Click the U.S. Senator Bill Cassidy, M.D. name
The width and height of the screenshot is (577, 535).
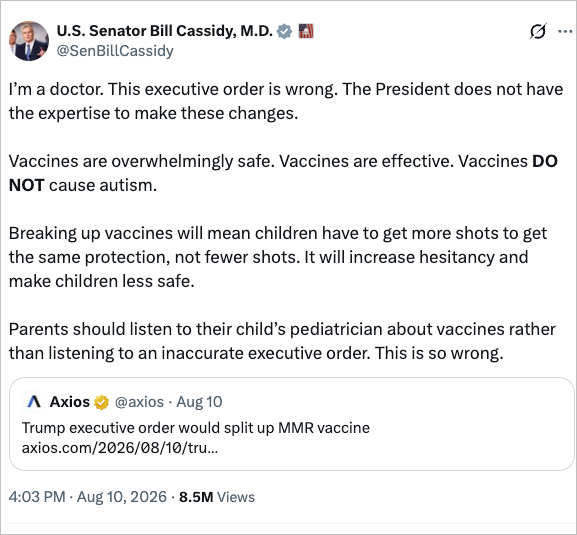(164, 31)
